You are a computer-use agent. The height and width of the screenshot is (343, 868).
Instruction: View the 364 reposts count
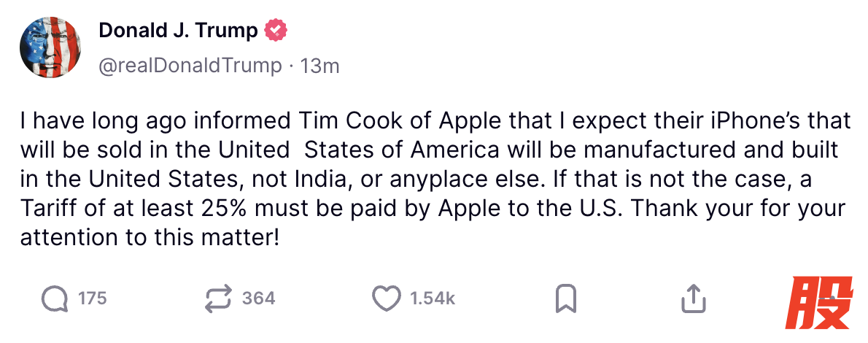point(258,298)
